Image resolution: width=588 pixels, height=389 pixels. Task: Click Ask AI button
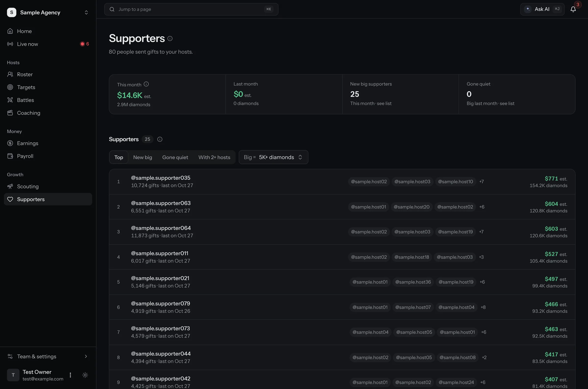pos(542,9)
